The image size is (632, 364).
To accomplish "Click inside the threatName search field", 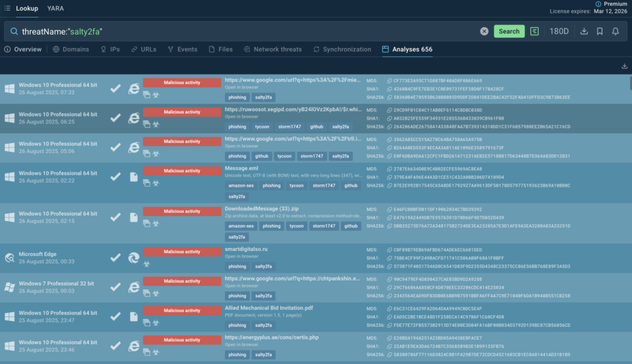I will (x=247, y=31).
